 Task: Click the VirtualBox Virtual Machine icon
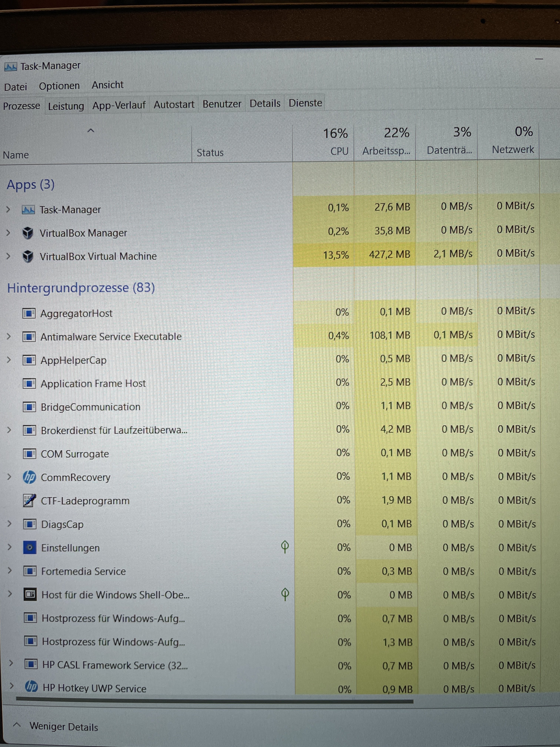pos(28,256)
